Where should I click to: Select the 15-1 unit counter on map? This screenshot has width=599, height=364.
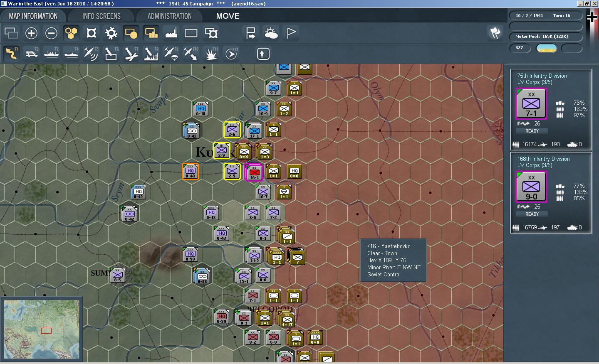point(244,276)
